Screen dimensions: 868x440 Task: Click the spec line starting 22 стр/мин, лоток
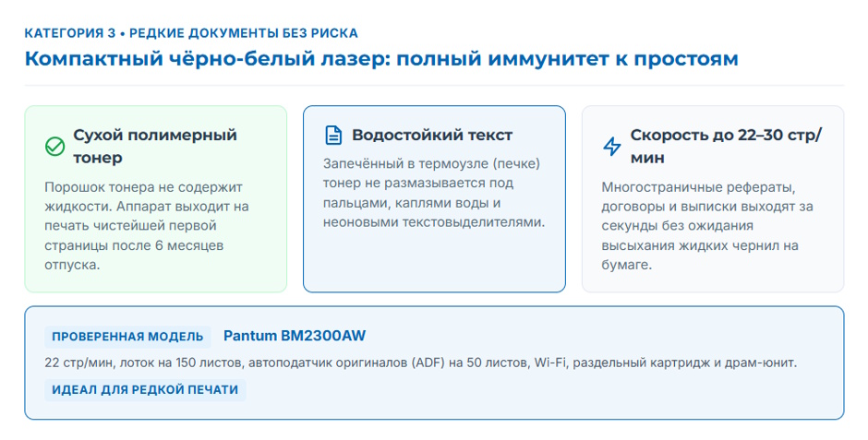coord(421,363)
